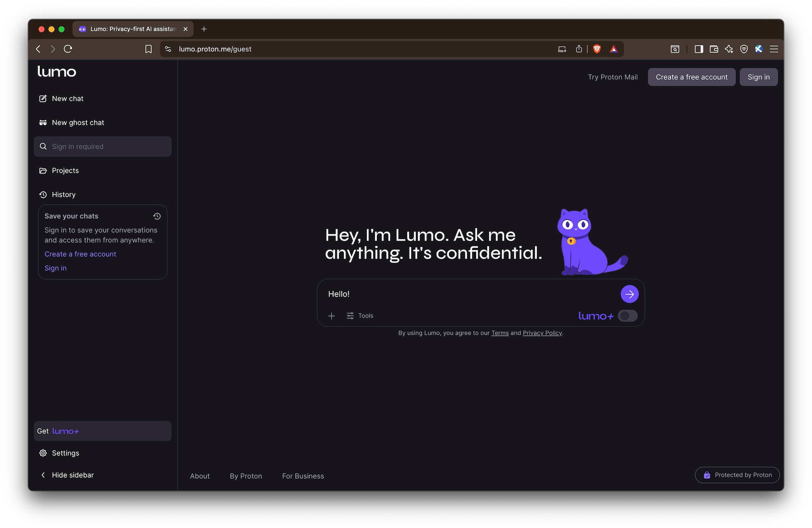Image resolution: width=812 pixels, height=528 pixels.
Task: Click the About footer link
Action: tap(200, 476)
